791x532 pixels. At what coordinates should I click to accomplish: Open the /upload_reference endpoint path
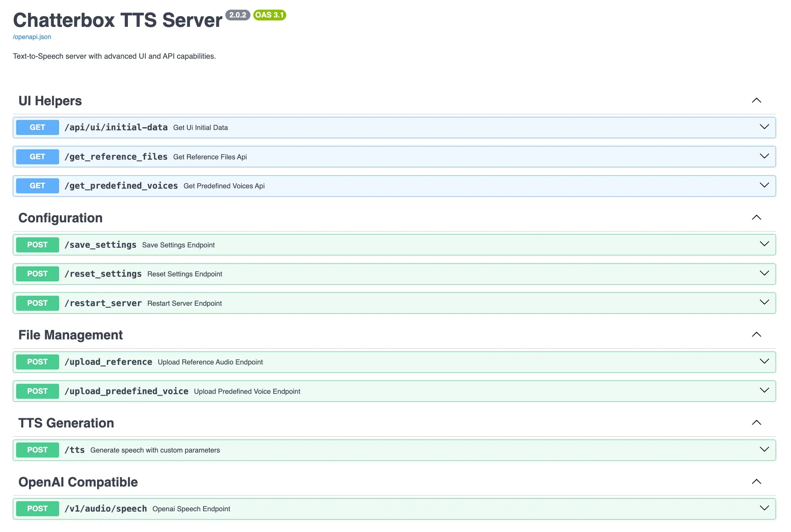click(x=108, y=362)
